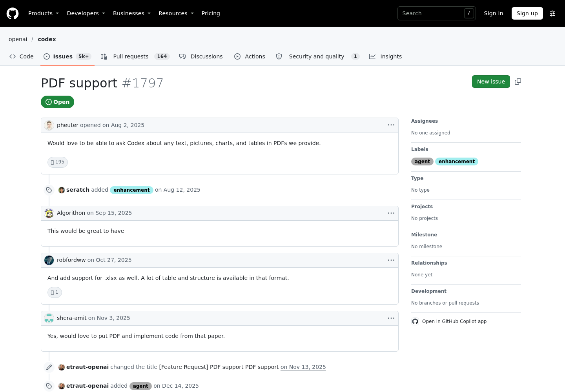Open the openai organization link
Screen dimensions: 565x392
[x=18, y=39]
